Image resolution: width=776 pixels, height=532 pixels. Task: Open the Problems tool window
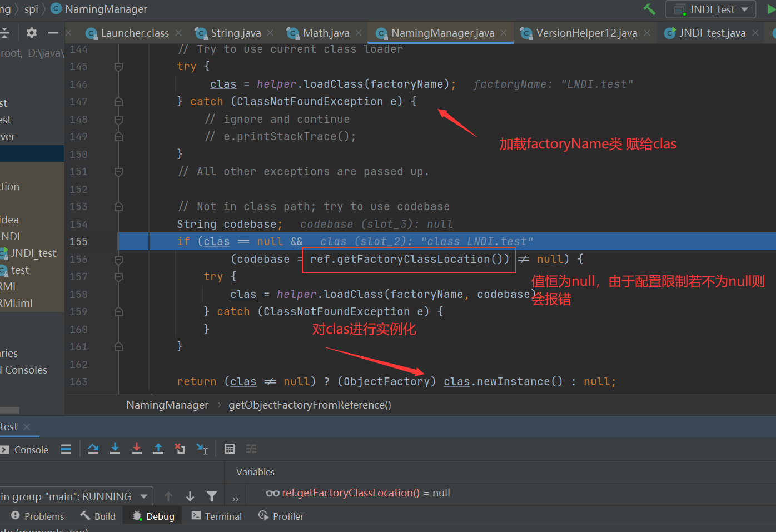pos(38,516)
